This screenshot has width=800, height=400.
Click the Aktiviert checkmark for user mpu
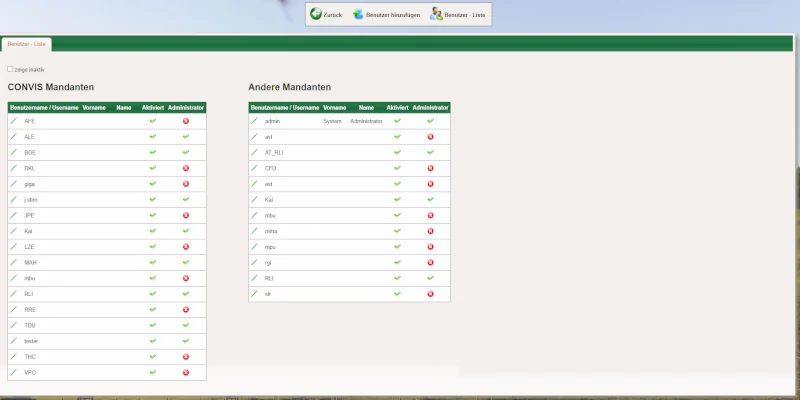click(397, 246)
